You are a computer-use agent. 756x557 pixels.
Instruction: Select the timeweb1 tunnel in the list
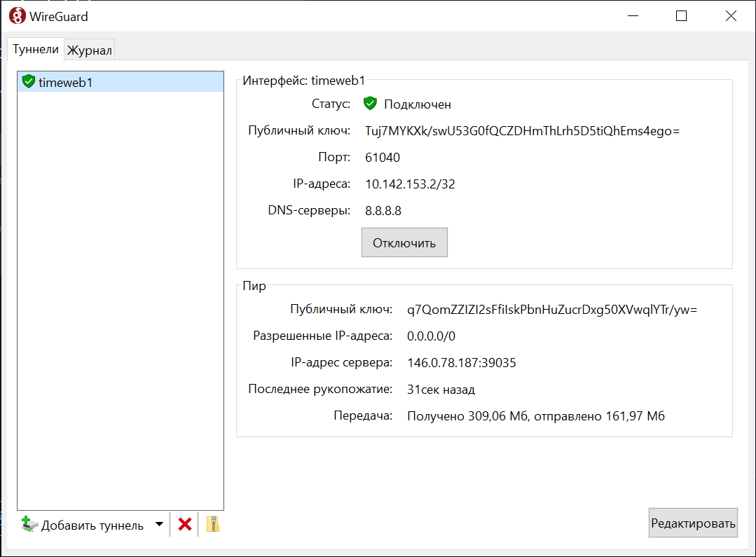coord(121,82)
